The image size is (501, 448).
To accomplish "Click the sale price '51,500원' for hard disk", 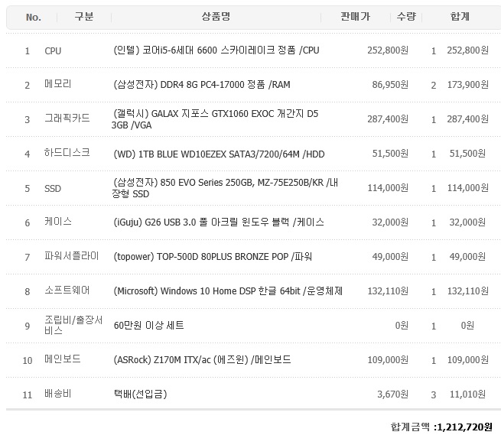I will (390, 154).
